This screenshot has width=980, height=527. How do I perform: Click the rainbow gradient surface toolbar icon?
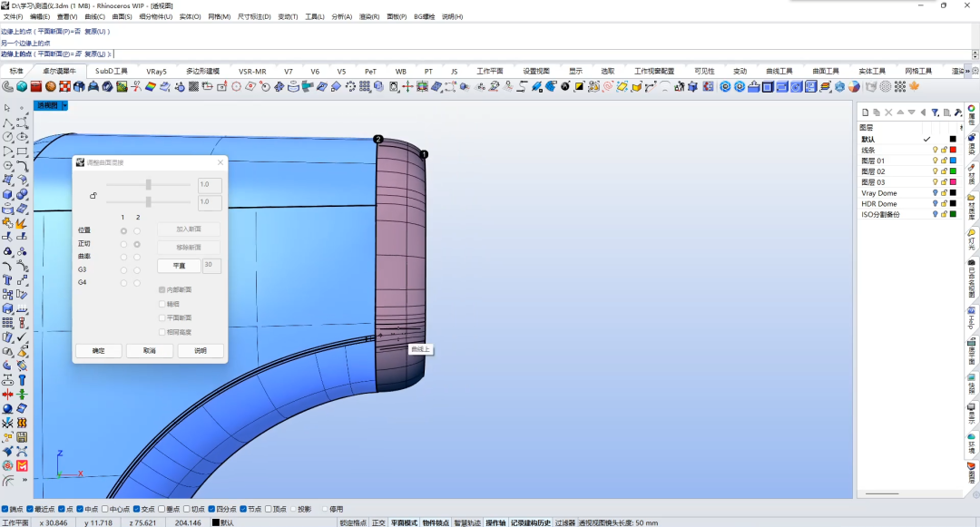(151, 87)
